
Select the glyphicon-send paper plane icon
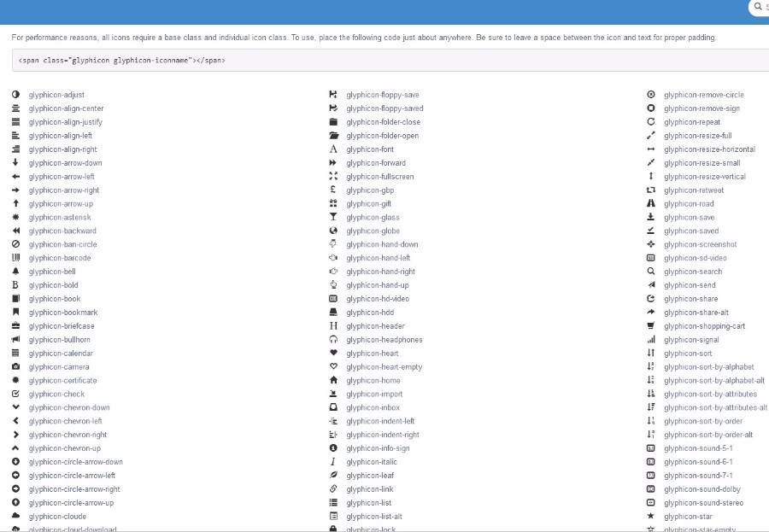651,284
